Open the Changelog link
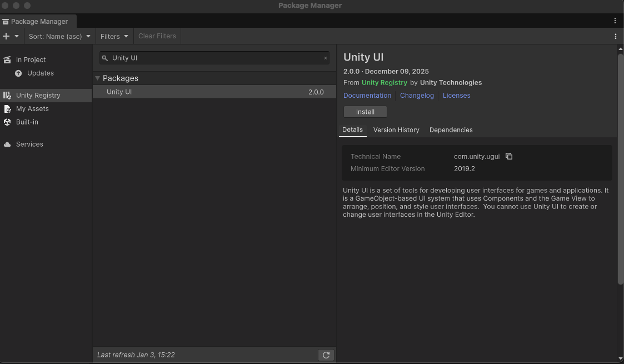This screenshot has width=624, height=364. pos(417,96)
